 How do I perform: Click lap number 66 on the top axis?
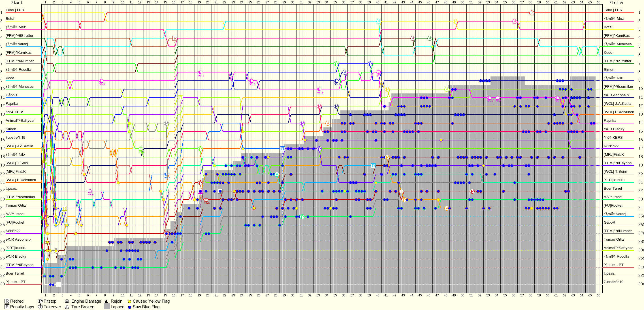(598, 2)
